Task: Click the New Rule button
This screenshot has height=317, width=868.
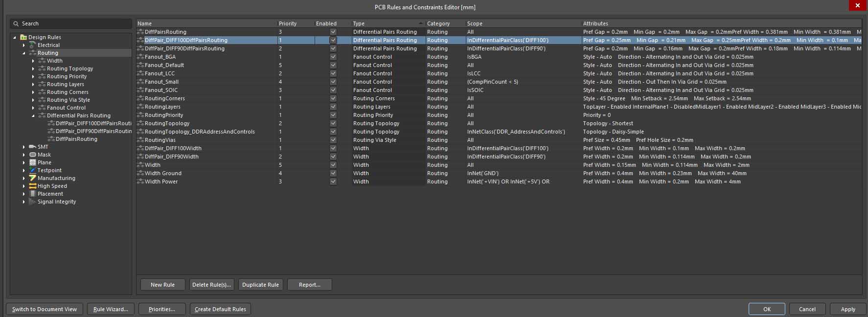Action: [162, 285]
